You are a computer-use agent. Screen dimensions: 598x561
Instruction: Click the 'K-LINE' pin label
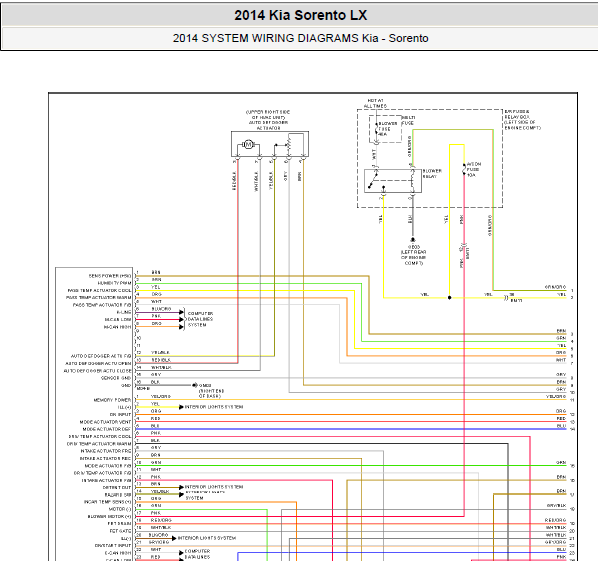pyautogui.click(x=124, y=312)
